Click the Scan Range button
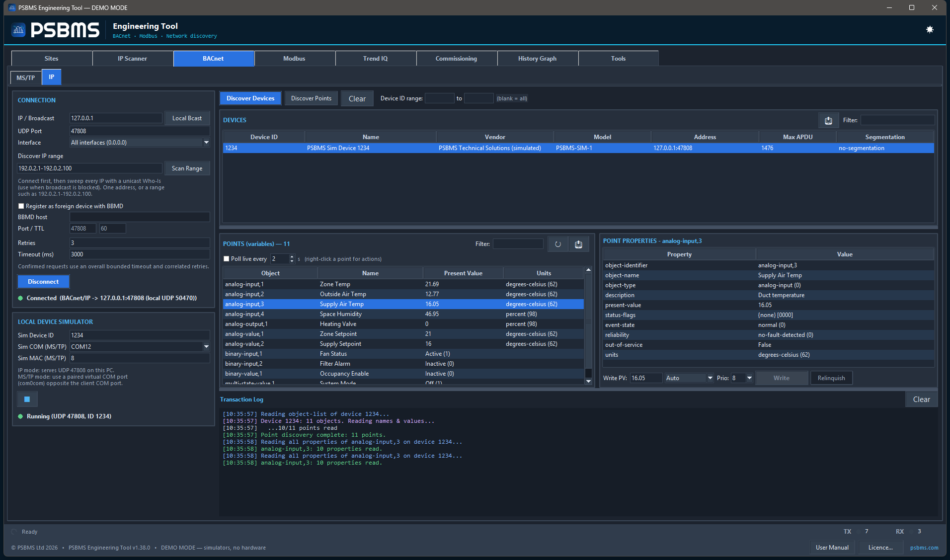Image resolution: width=950 pixels, height=560 pixels. (x=187, y=168)
